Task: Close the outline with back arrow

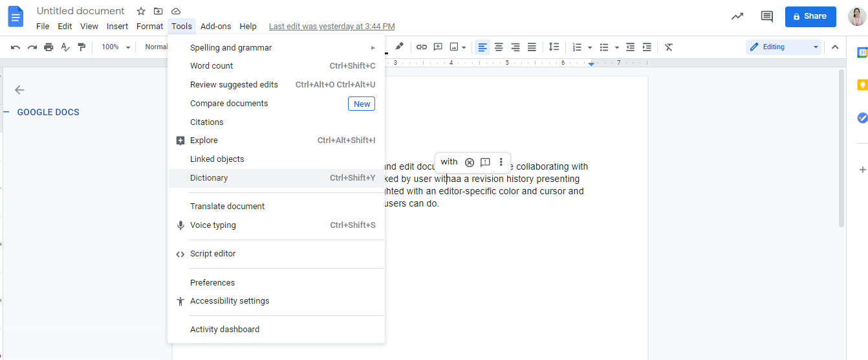Action: pos(19,90)
